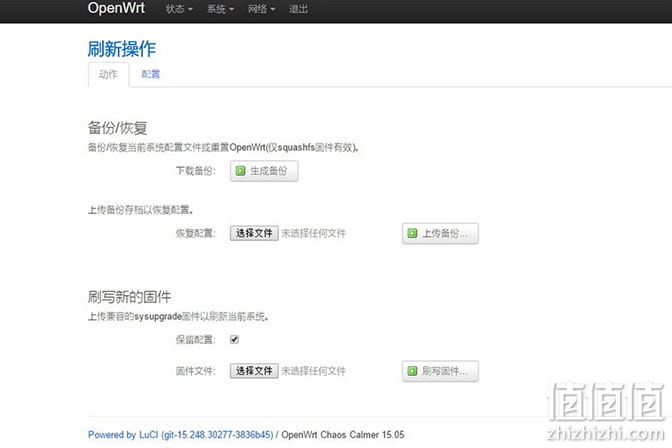672x448 pixels.
Task: Click green icon on 刷写固件 button
Action: pos(412,371)
